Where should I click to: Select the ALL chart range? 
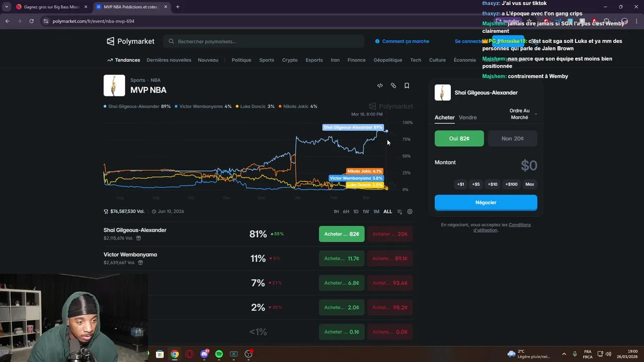coord(387,212)
